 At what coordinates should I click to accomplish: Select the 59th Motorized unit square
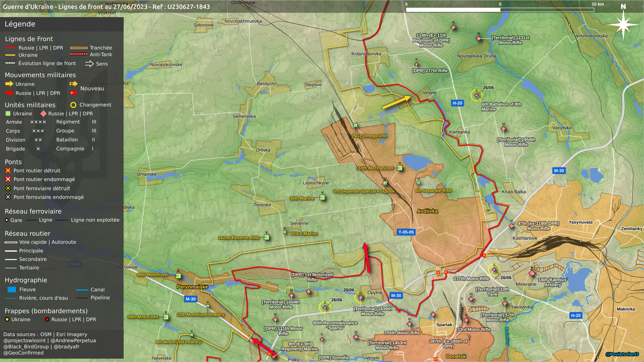point(166,317)
